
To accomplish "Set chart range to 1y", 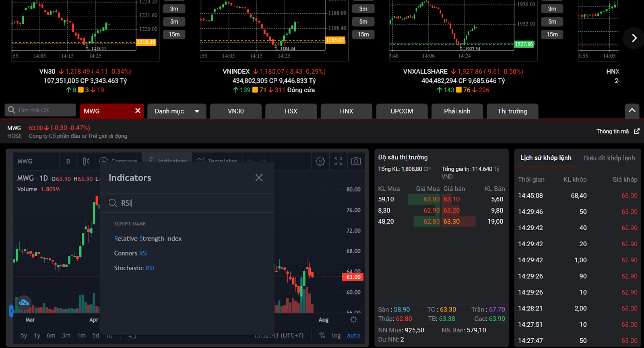I will tap(37, 336).
